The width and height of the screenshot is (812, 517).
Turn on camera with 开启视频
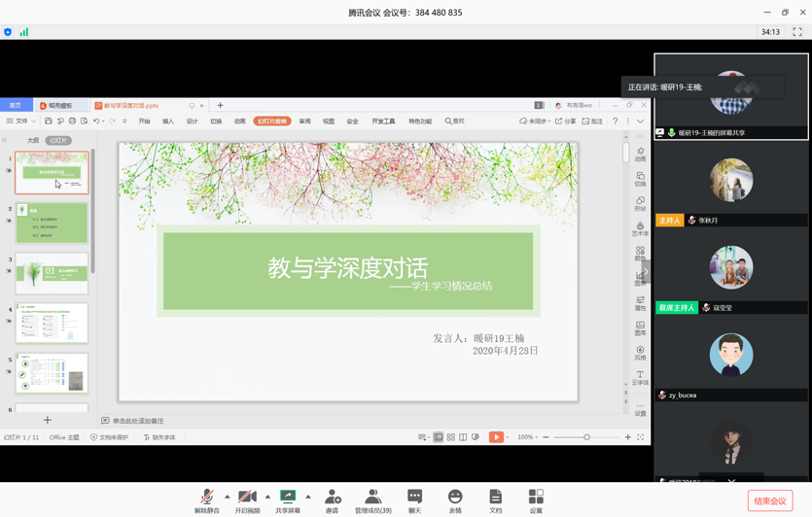(x=247, y=498)
